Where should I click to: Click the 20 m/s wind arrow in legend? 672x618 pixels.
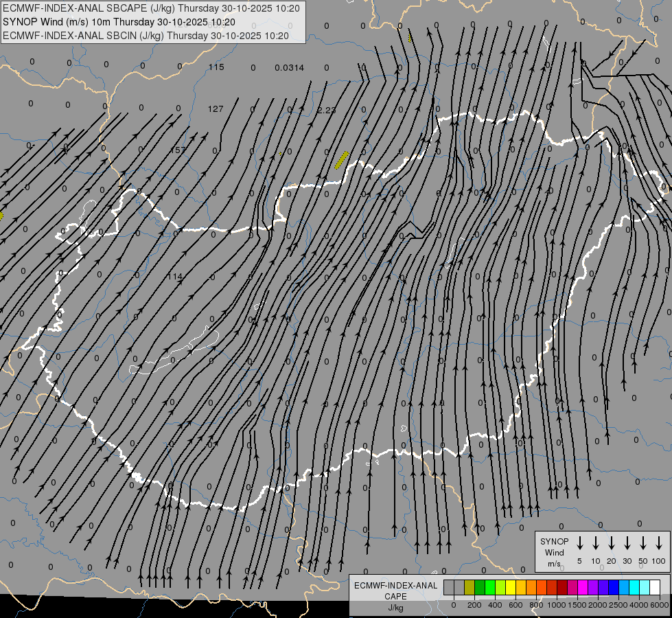[x=612, y=543]
